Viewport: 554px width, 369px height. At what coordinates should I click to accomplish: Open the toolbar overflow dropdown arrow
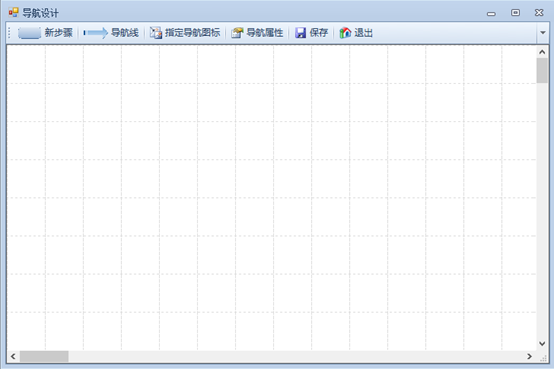(x=543, y=33)
